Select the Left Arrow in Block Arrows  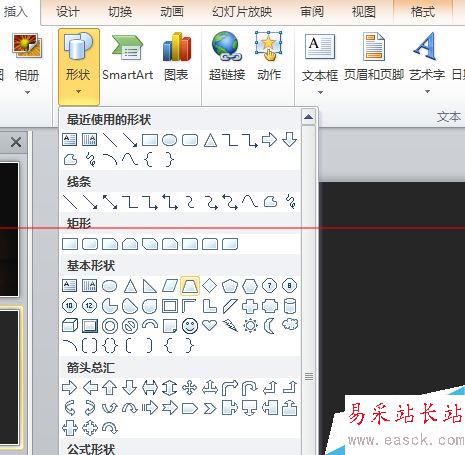pyautogui.click(x=90, y=388)
